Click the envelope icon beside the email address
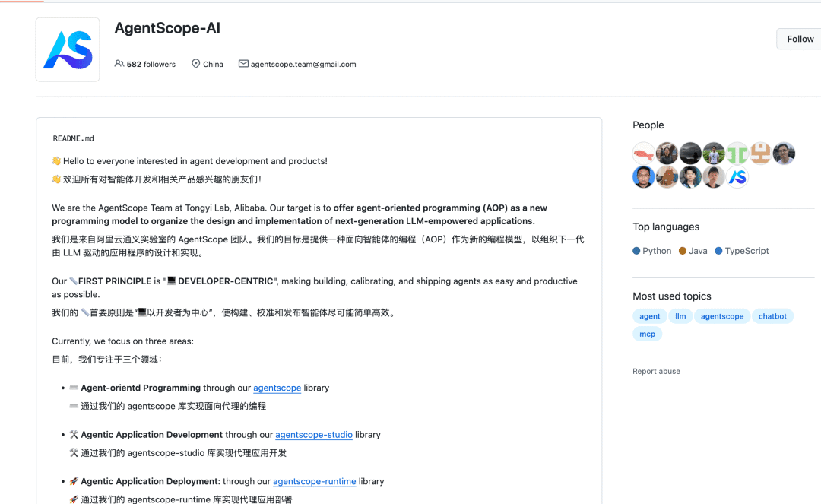Viewport: 821px width, 504px height. [x=243, y=64]
